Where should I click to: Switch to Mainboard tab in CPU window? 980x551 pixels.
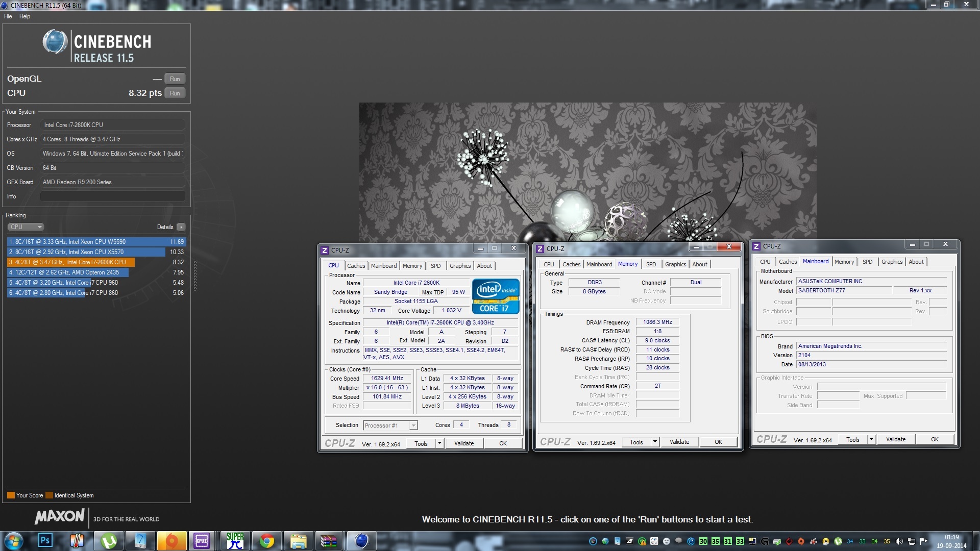tap(383, 266)
